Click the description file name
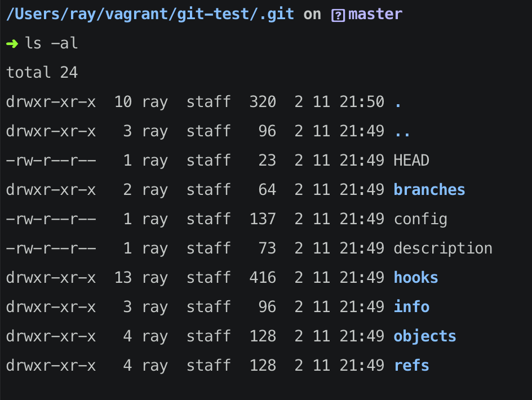Screen dimensions: 532x400 coord(443,248)
